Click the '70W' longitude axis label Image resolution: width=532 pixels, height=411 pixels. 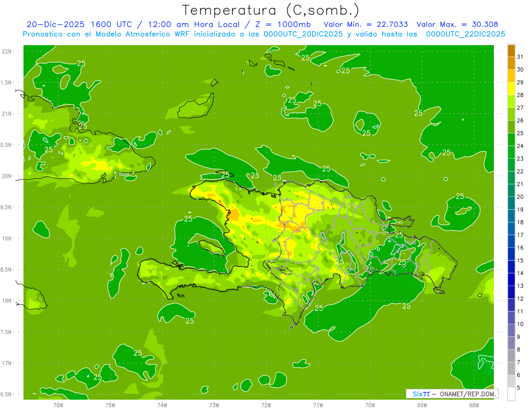(x=370, y=405)
